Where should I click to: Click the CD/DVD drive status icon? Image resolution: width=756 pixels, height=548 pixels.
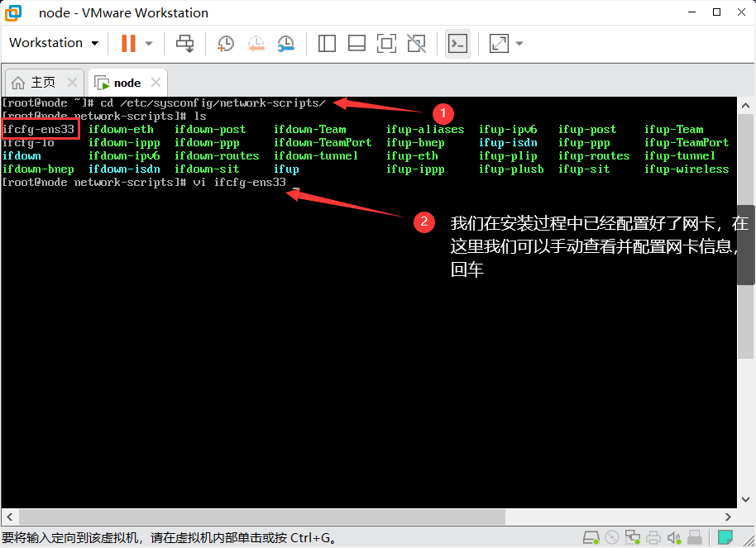tap(611, 537)
